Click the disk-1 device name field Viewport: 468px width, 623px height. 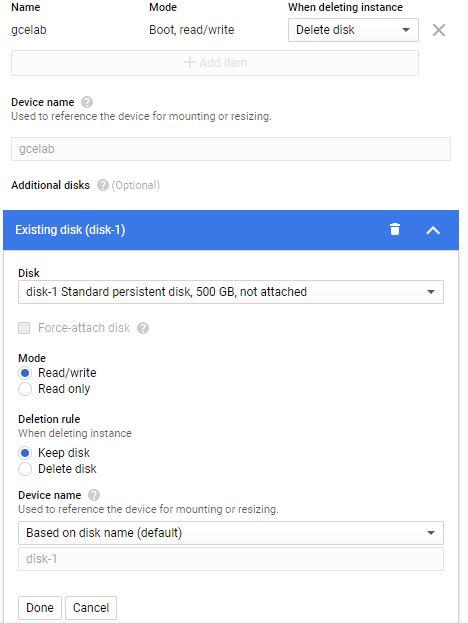[x=231, y=559]
